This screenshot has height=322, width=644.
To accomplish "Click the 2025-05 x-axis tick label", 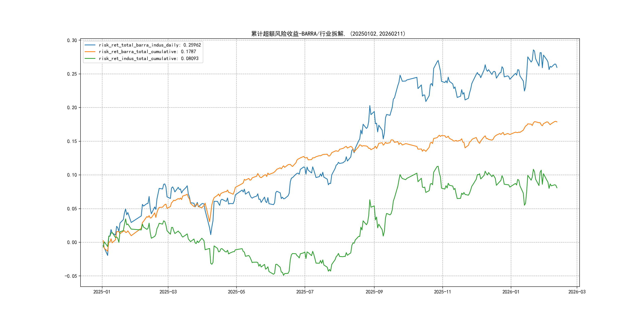I will [236, 292].
